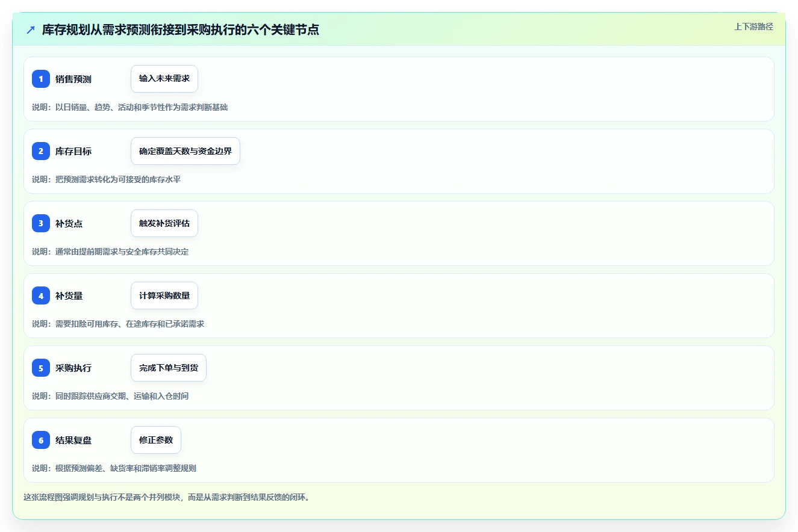Select the 库存目标 step name
Image resolution: width=798 pixels, height=532 pixels.
(73, 151)
